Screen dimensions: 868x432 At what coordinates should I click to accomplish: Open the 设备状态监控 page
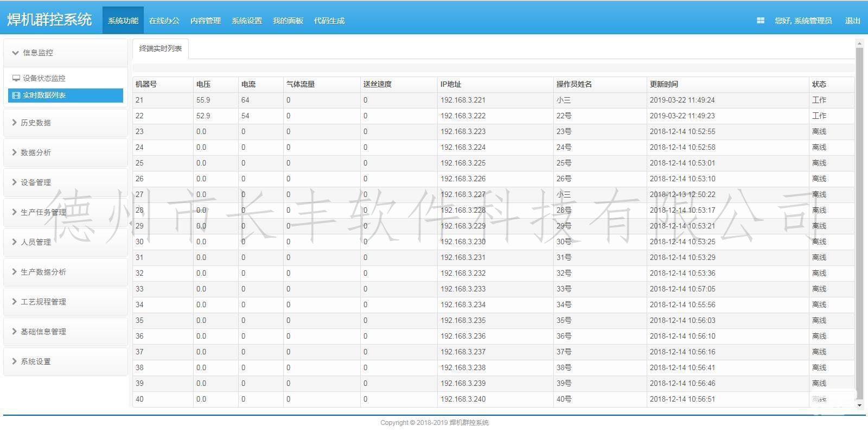44,78
